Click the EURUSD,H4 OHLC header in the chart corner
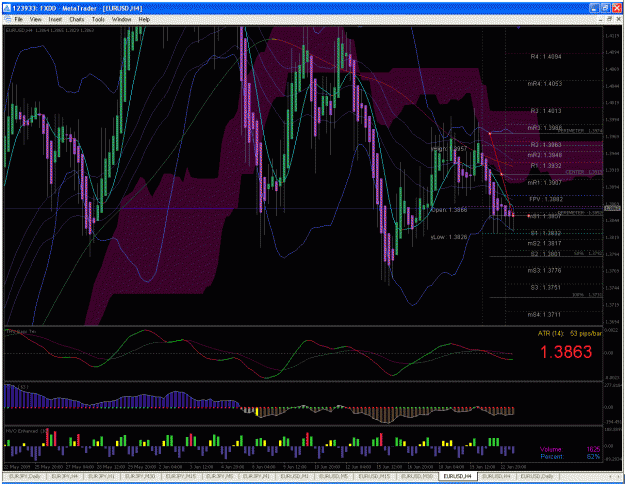This screenshot has height=484, width=625. tap(50, 30)
